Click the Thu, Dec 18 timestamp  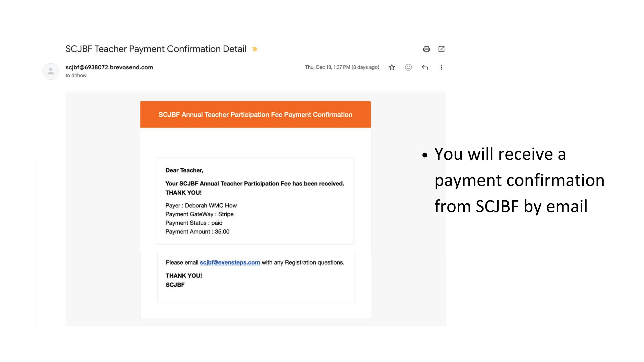342,67
